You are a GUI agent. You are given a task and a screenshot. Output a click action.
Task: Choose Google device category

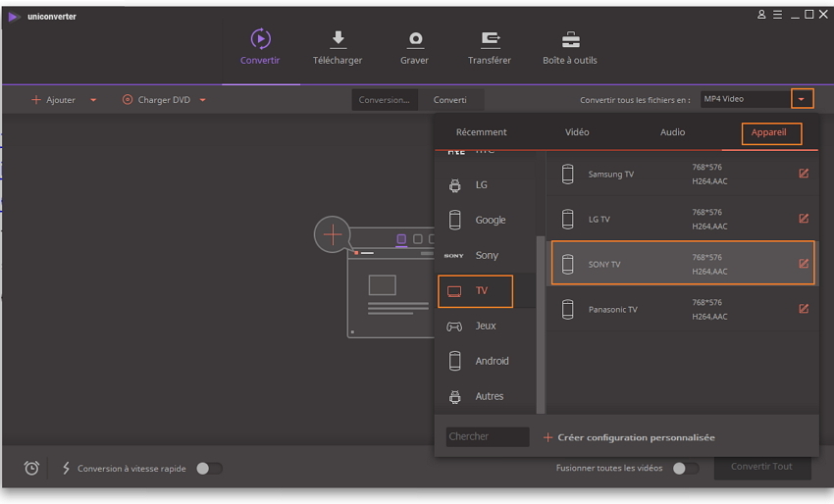485,220
